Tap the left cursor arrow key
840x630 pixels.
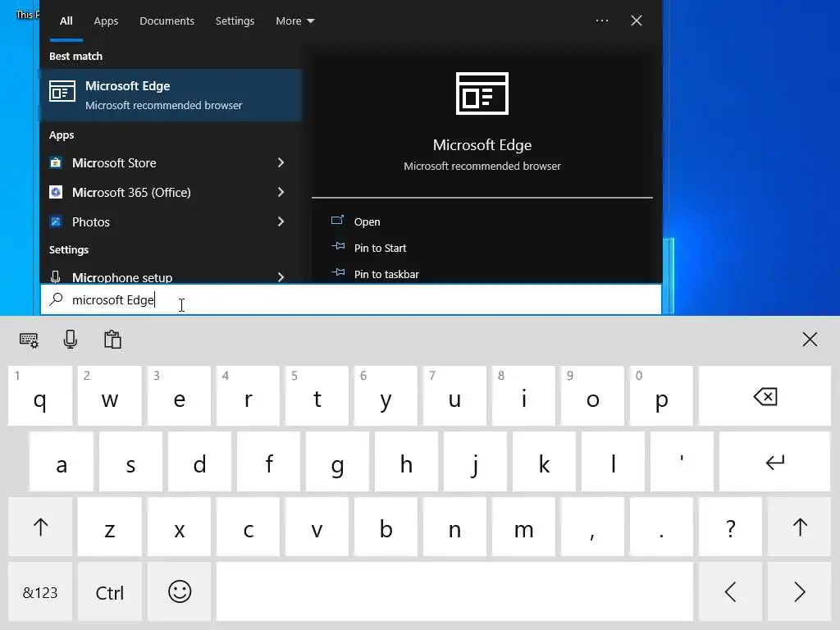tap(730, 592)
